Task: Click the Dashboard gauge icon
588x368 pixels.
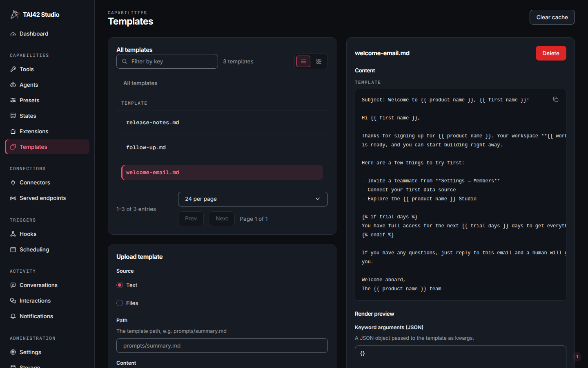Action: [13, 34]
